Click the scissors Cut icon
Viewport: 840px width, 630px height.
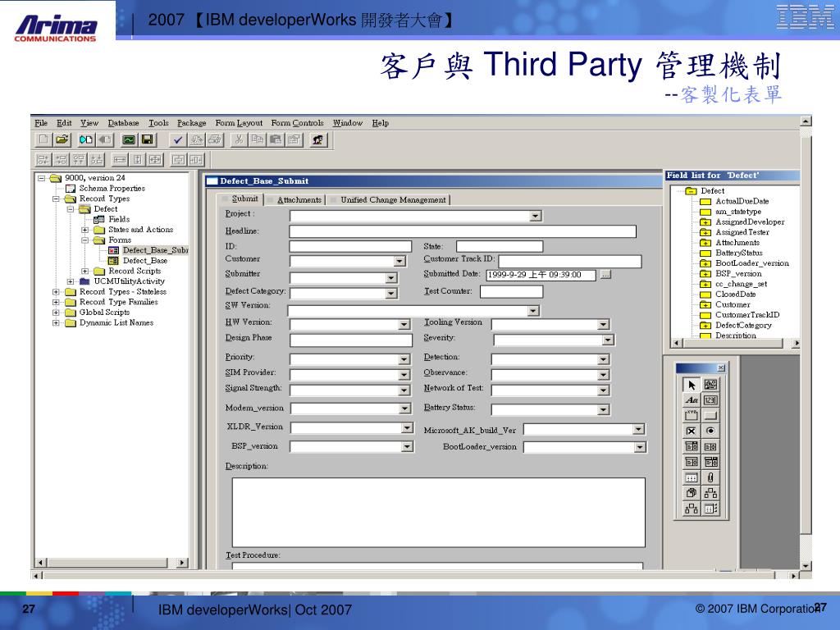click(x=239, y=140)
